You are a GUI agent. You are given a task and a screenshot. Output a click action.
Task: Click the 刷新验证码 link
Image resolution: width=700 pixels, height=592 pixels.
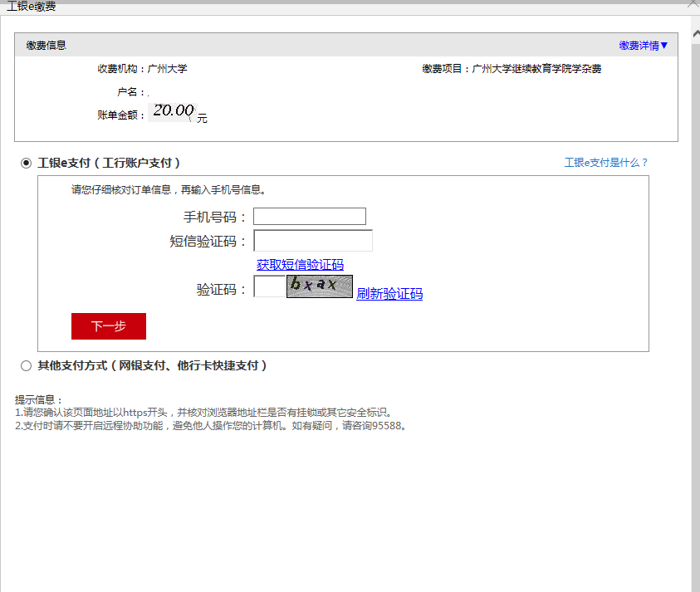pyautogui.click(x=389, y=293)
